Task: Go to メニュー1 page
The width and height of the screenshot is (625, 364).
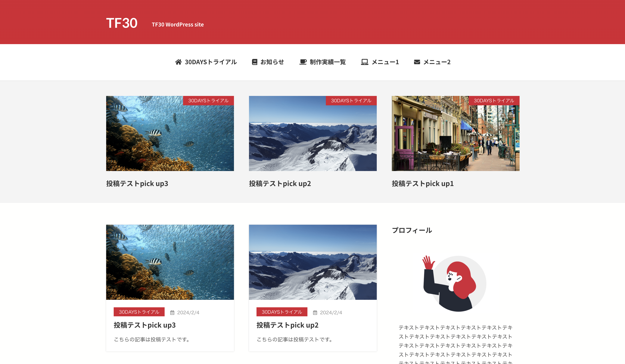Action: coord(385,62)
